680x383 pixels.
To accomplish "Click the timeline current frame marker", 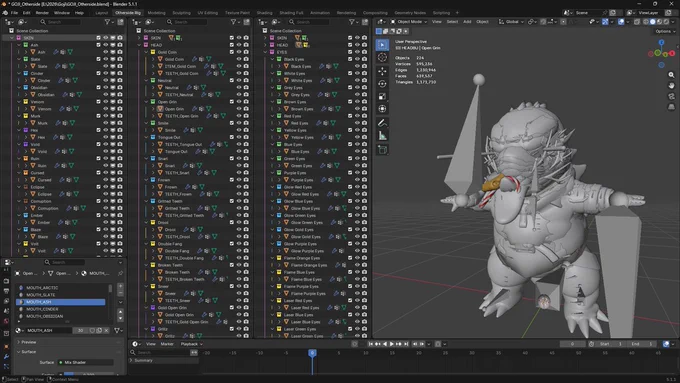I will point(312,353).
